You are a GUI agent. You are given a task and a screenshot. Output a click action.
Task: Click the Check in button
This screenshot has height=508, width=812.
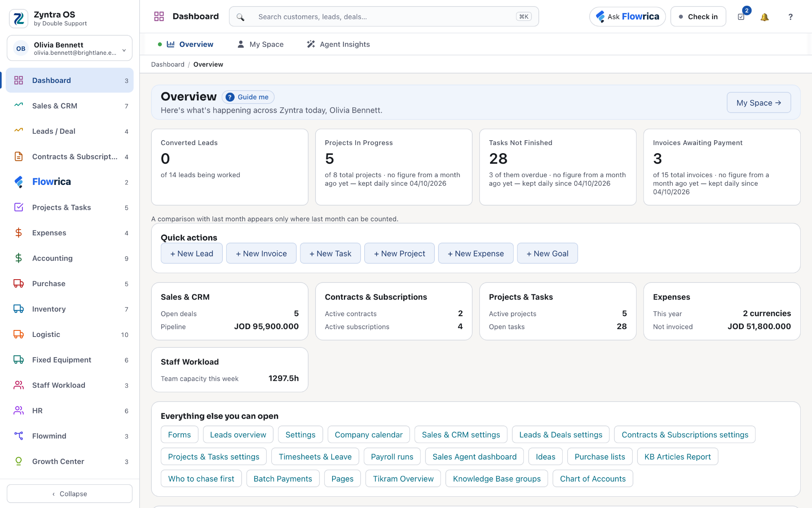698,17
